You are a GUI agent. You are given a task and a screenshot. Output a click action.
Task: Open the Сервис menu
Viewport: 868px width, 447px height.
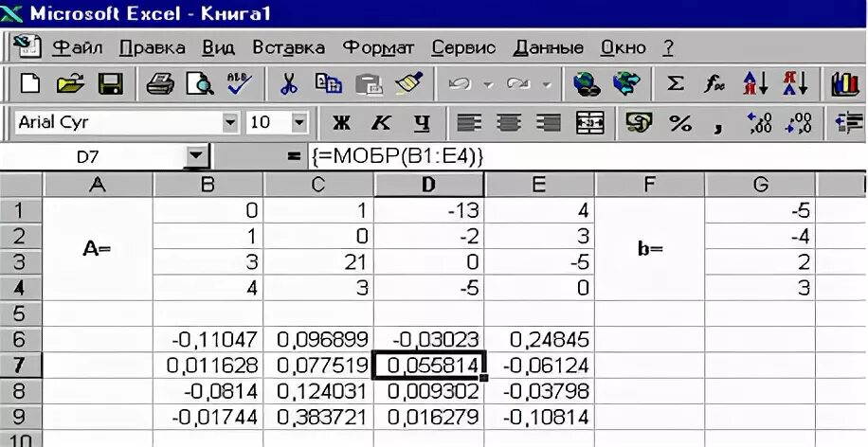(463, 47)
